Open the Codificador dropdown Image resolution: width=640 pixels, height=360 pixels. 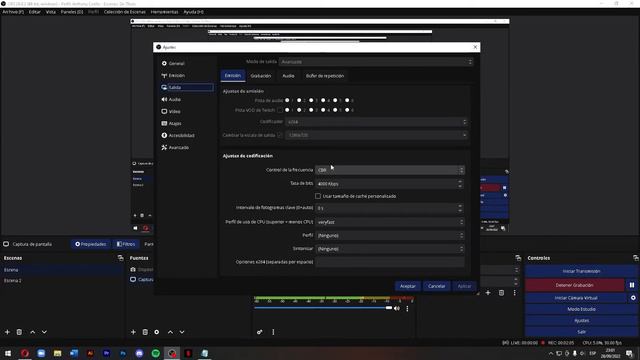pos(376,122)
